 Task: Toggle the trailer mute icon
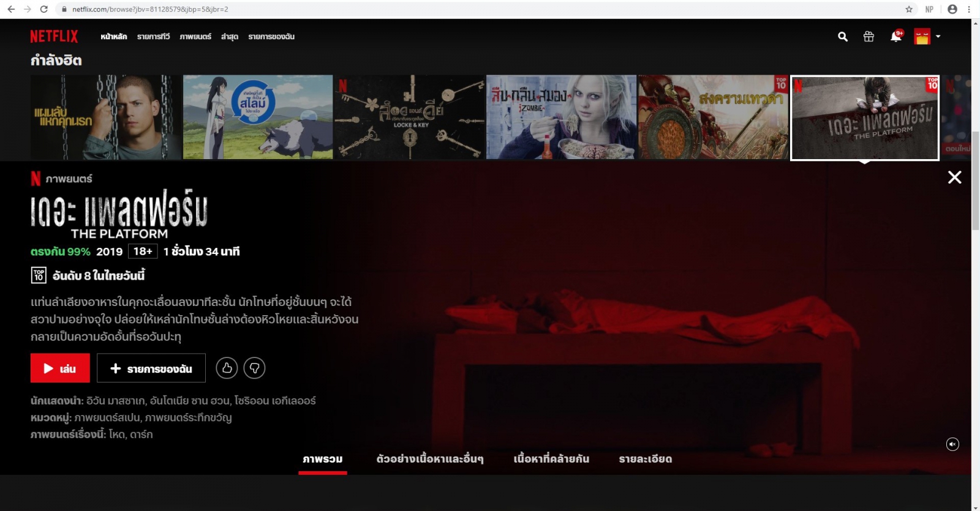pos(952,444)
